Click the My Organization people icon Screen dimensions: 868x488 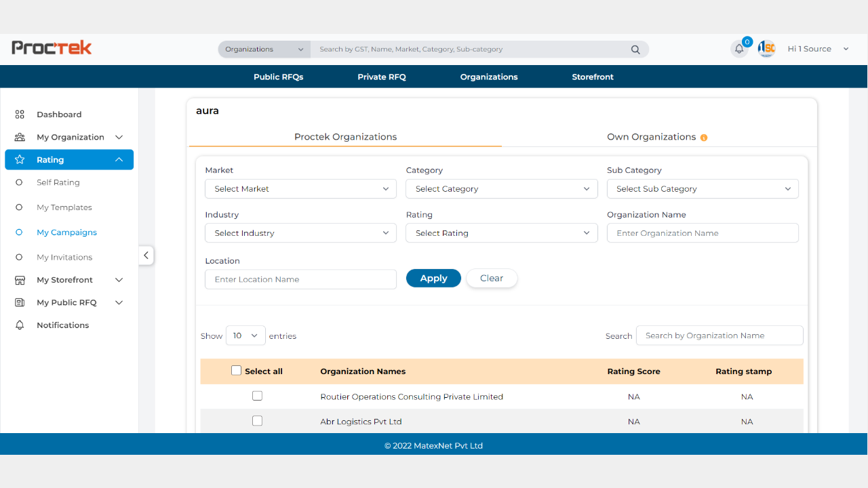(x=20, y=137)
